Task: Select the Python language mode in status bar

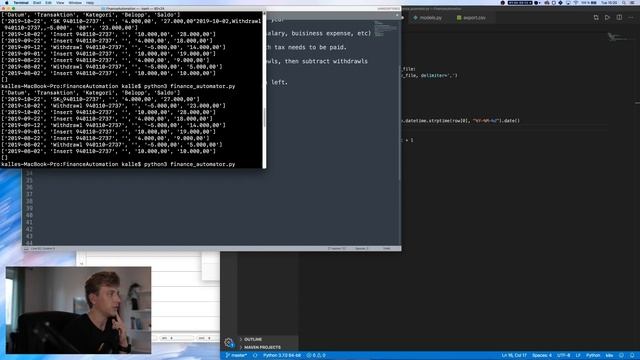Action: coord(593,356)
